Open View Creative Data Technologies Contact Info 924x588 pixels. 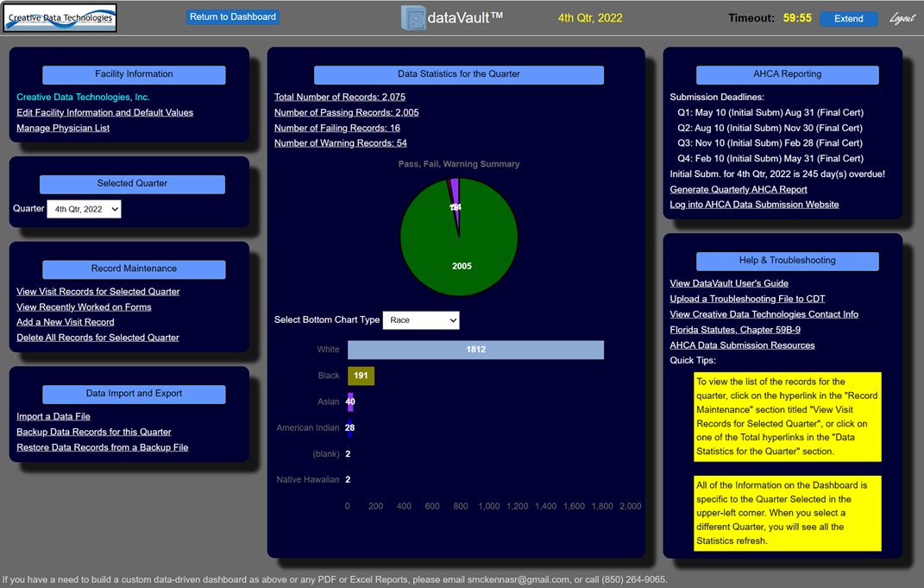(764, 314)
